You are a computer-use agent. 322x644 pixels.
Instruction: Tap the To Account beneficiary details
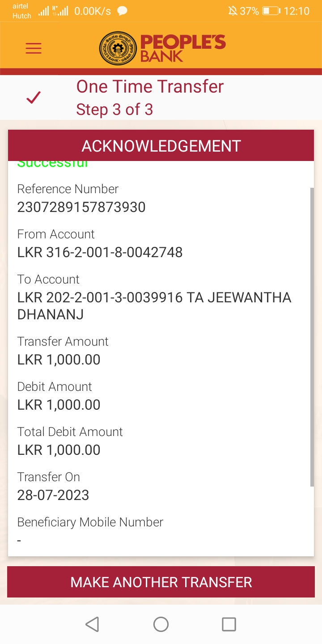coord(154,306)
